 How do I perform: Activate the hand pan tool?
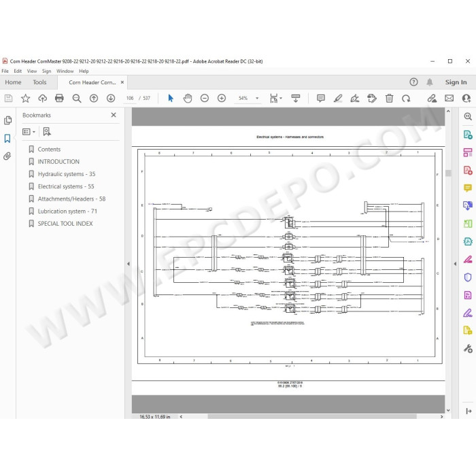click(188, 98)
